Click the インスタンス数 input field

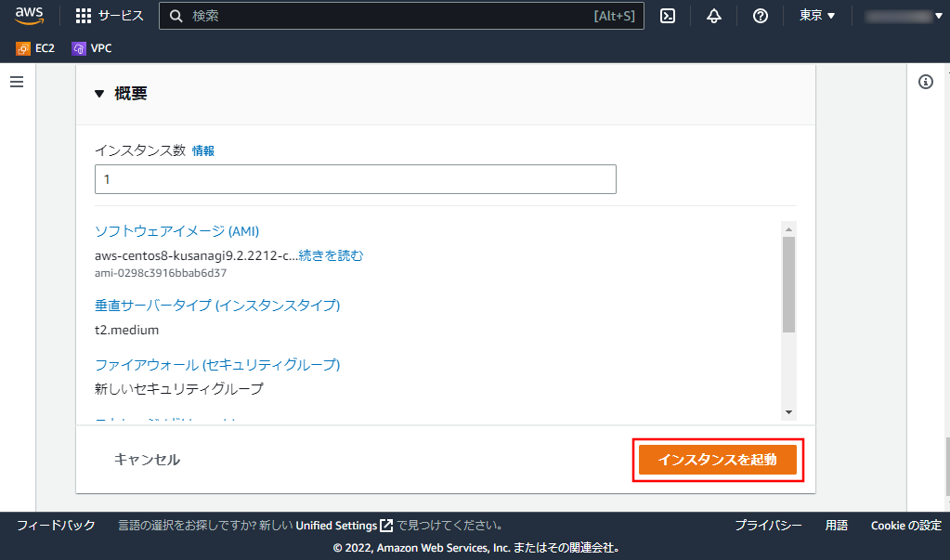click(356, 179)
